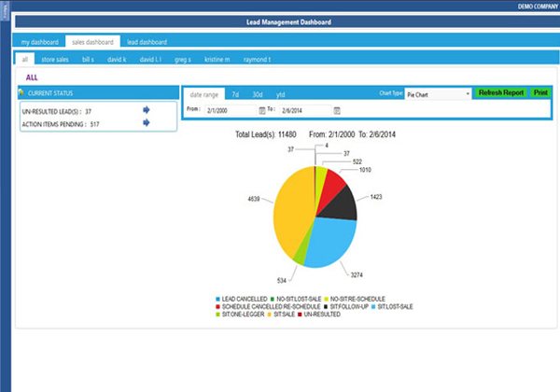560x392 pixels.
Task: Open action items pending arrow icon
Action: 147,123
